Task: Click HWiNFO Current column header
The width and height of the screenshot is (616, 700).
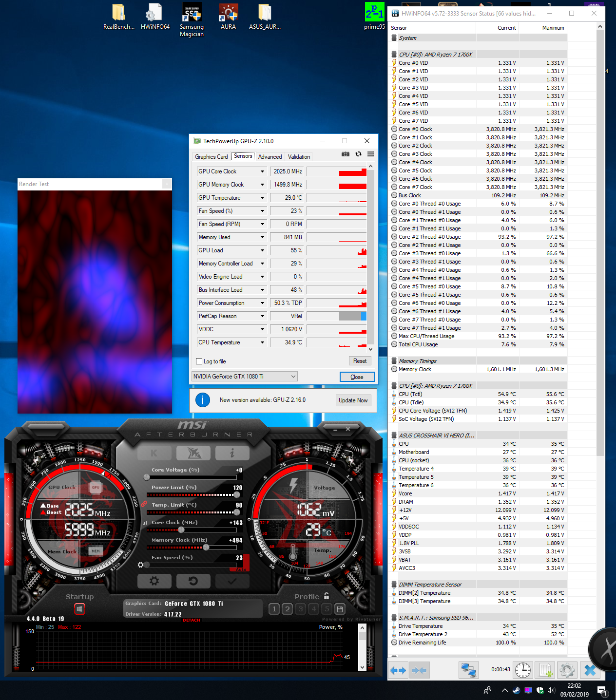Action: [498, 28]
